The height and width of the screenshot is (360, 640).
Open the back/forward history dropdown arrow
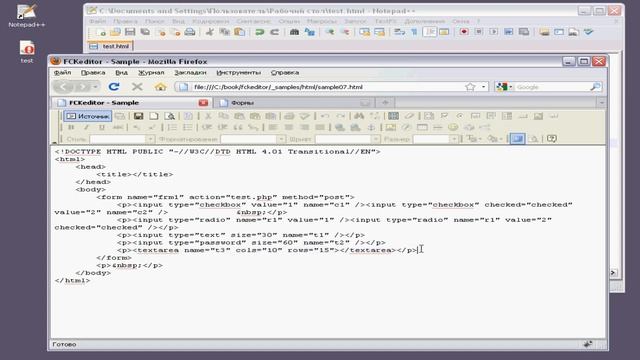coord(96,87)
